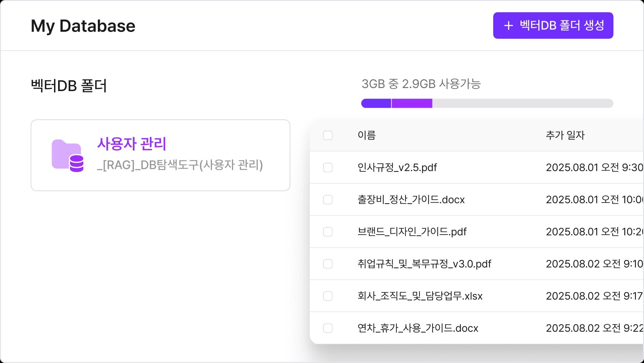Open 회사_조직도_및_담당업무.xlsx file name
644x363 pixels.
420,296
